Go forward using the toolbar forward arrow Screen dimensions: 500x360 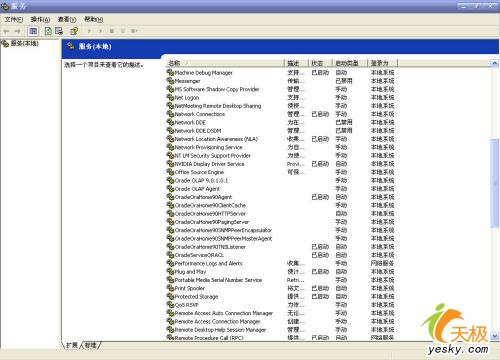17,31
